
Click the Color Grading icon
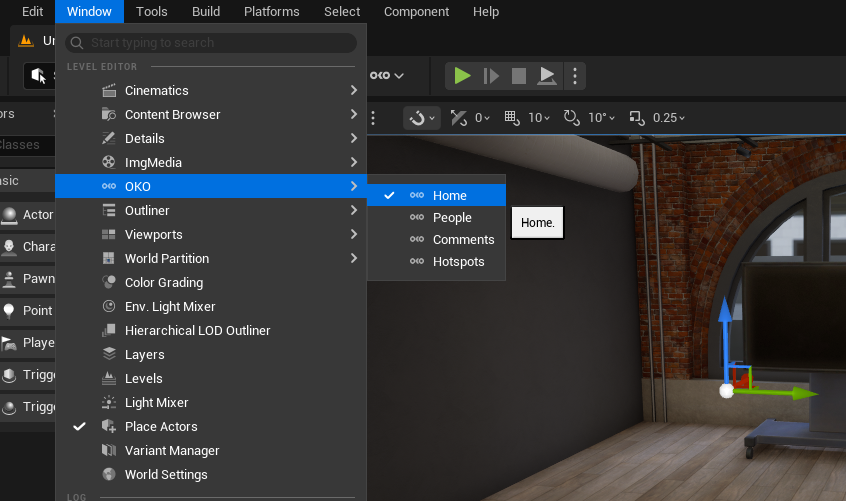109,282
